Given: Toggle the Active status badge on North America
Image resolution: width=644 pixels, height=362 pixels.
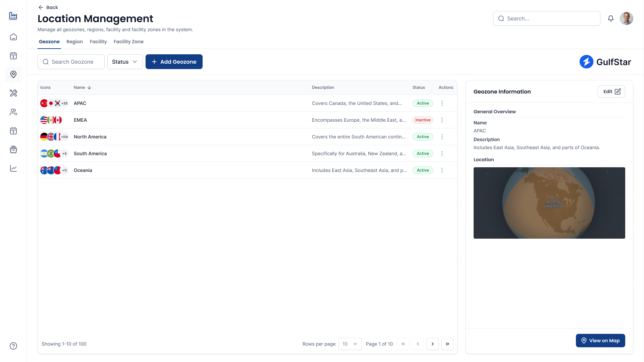Looking at the screenshot, I should pyautogui.click(x=423, y=137).
